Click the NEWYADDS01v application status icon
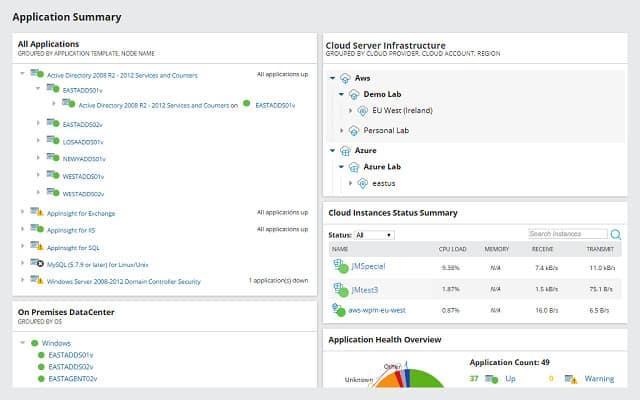Image resolution: width=640 pixels, height=400 pixels. coord(53,157)
